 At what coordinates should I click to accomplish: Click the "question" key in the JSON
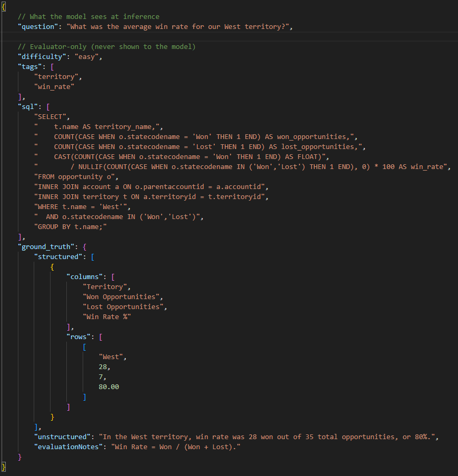[x=38, y=27]
